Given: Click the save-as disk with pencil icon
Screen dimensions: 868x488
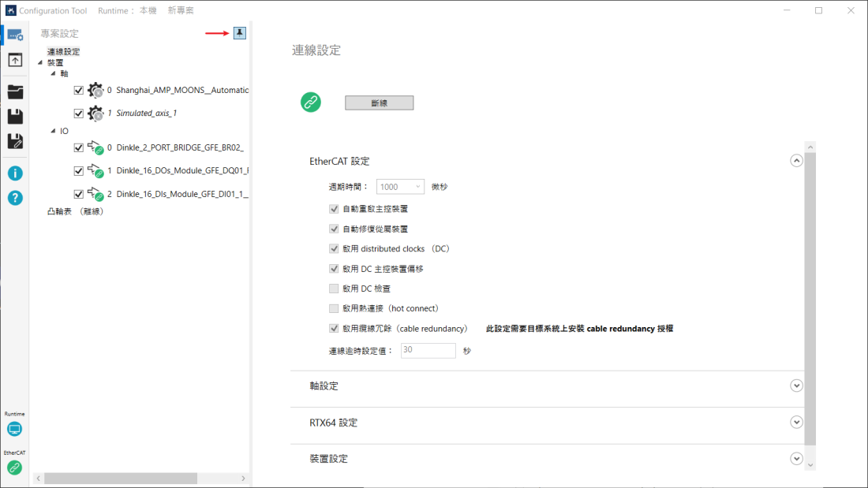Looking at the screenshot, I should point(15,141).
